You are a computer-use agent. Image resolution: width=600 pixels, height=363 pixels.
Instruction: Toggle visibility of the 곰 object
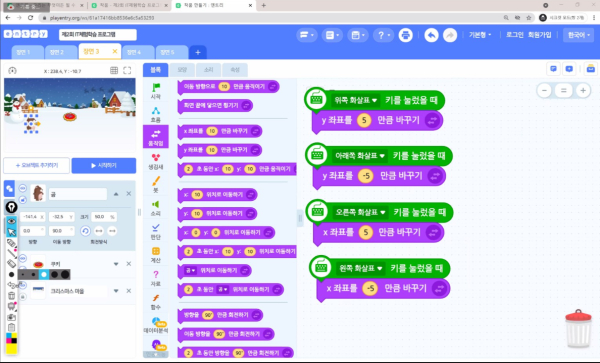pos(23,188)
